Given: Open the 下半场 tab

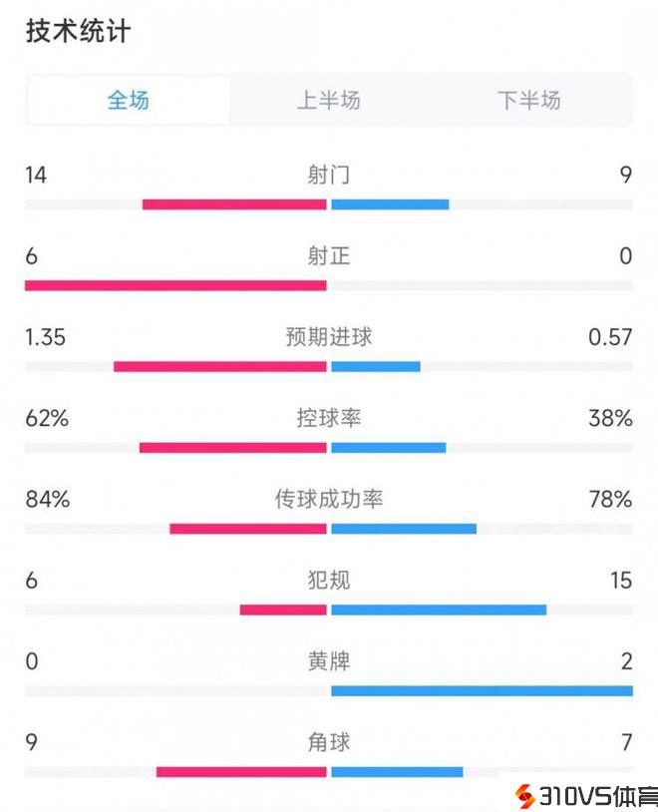Looking at the screenshot, I should [x=529, y=100].
